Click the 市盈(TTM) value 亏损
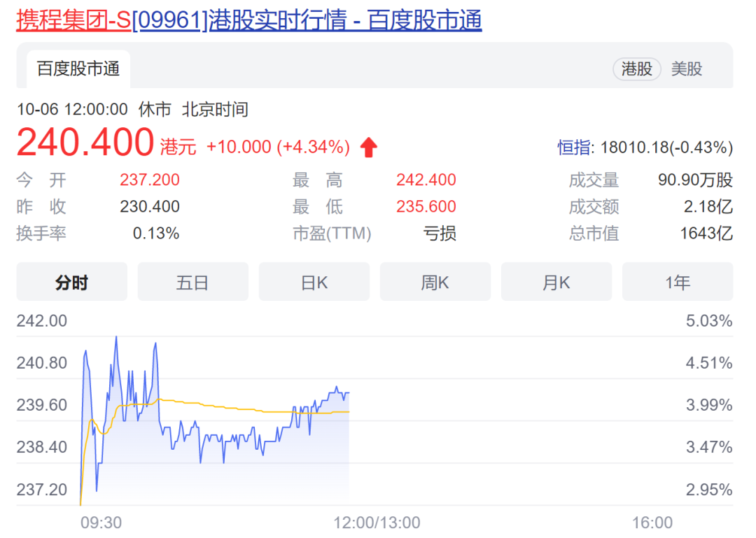The width and height of the screenshot is (756, 538). (440, 234)
